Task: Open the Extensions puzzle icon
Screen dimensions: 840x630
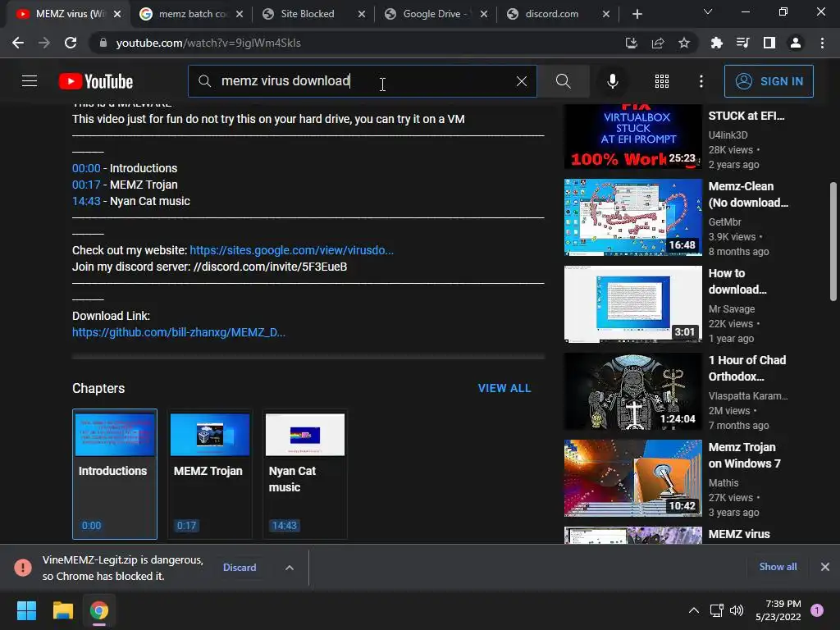Action: point(717,43)
